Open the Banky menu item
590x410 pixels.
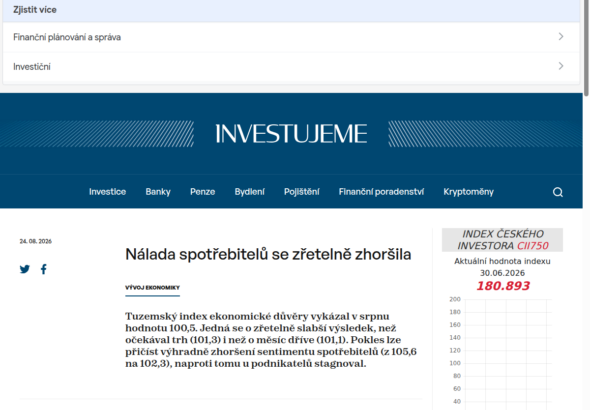coord(158,192)
